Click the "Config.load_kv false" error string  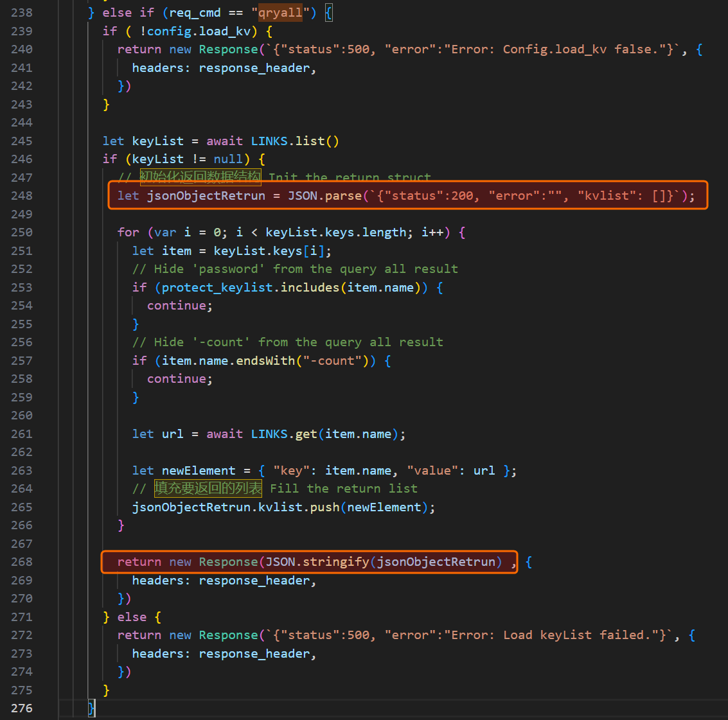553,49
